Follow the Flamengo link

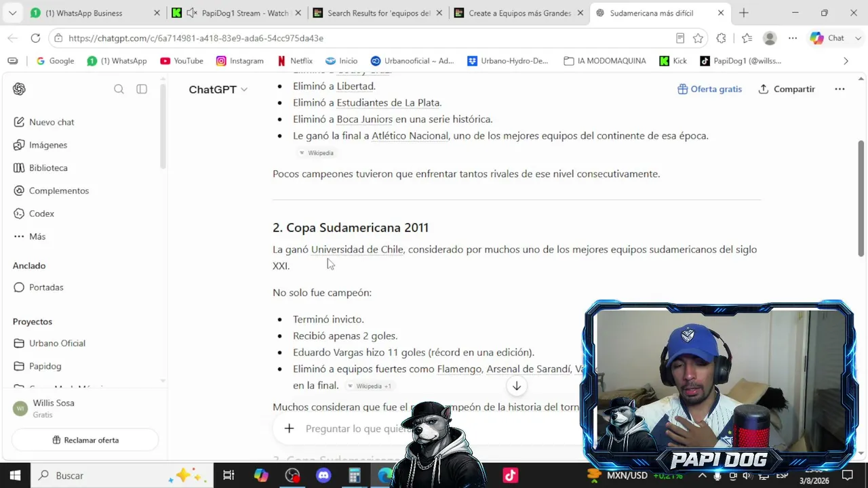[x=460, y=369]
